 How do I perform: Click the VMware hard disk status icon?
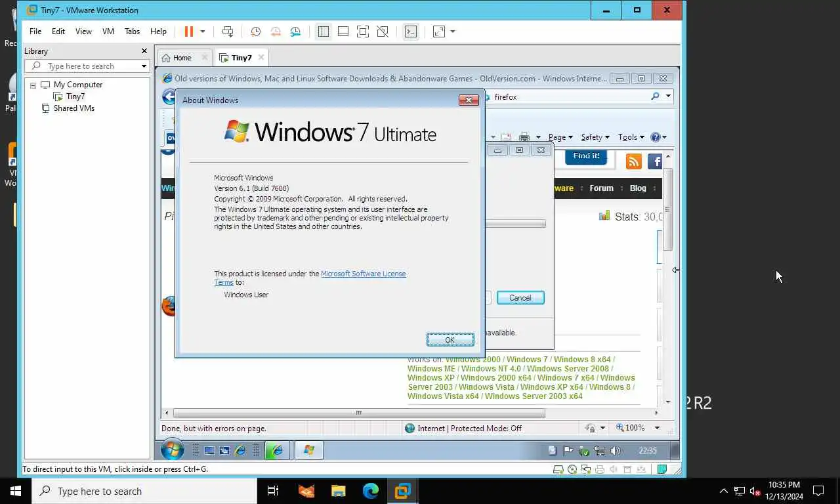pyautogui.click(x=558, y=469)
